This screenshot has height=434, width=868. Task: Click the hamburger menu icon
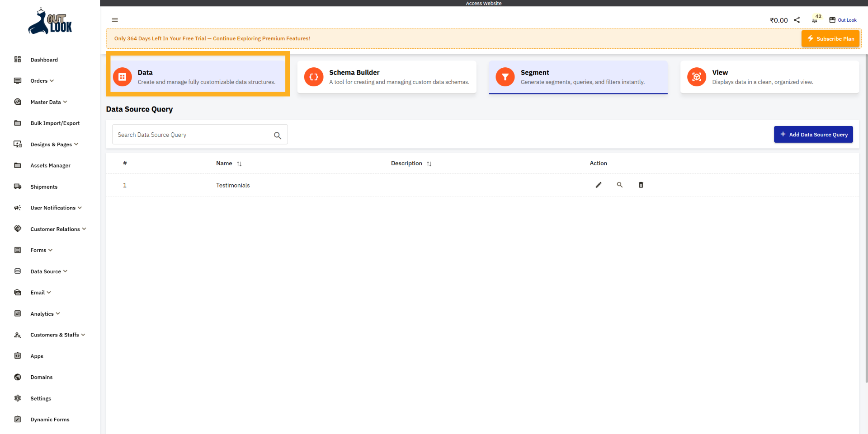coord(114,20)
